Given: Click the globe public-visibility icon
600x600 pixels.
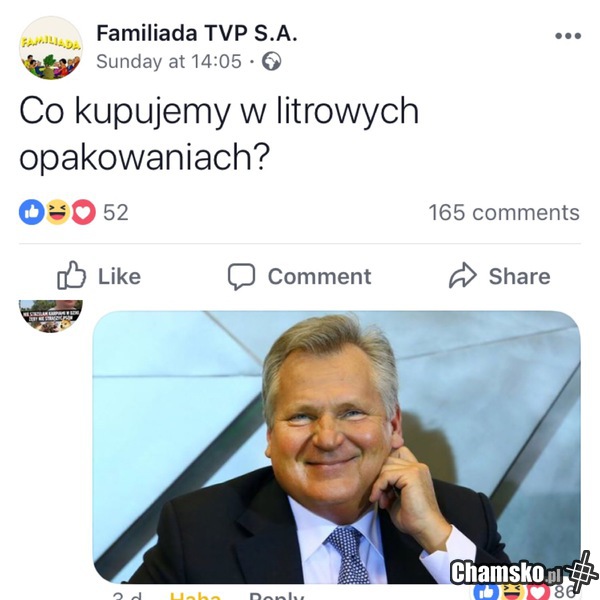Looking at the screenshot, I should click(271, 61).
